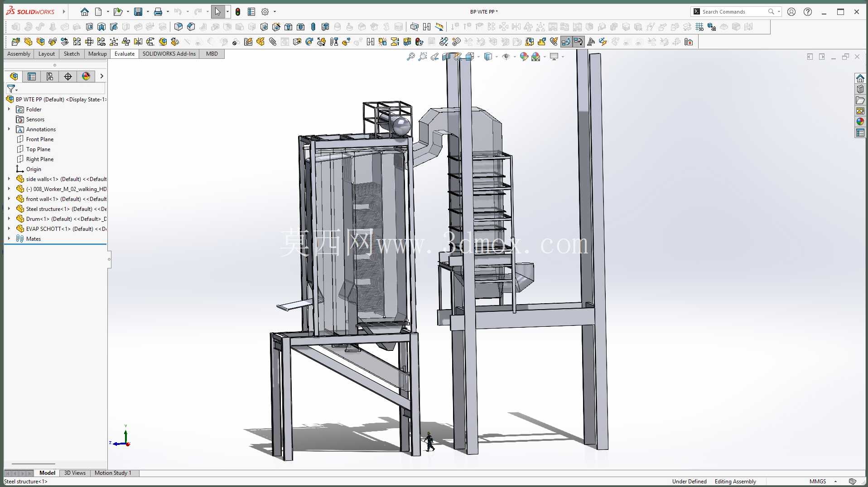Select the Model tab at bottom
Viewport: 868px width, 487px height.
(47, 473)
